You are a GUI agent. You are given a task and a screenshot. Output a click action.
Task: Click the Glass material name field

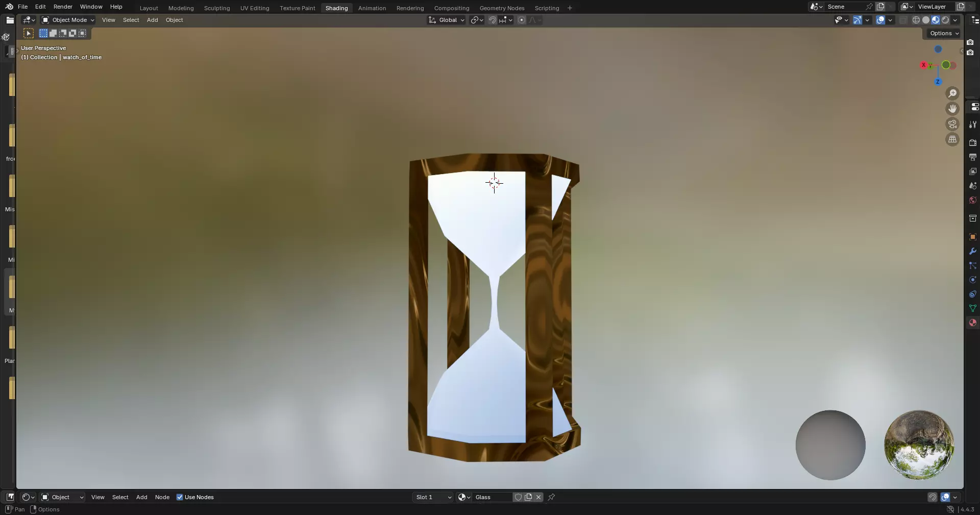[493, 497]
